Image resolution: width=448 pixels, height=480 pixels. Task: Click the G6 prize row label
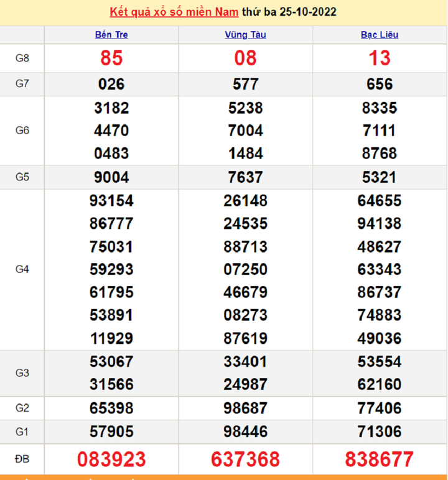pyautogui.click(x=22, y=131)
